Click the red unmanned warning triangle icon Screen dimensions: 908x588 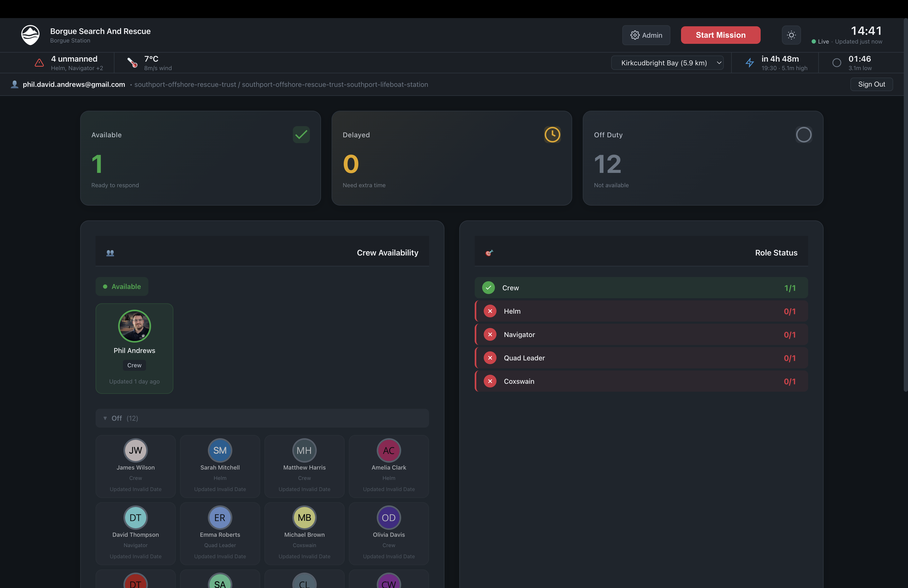click(x=39, y=63)
